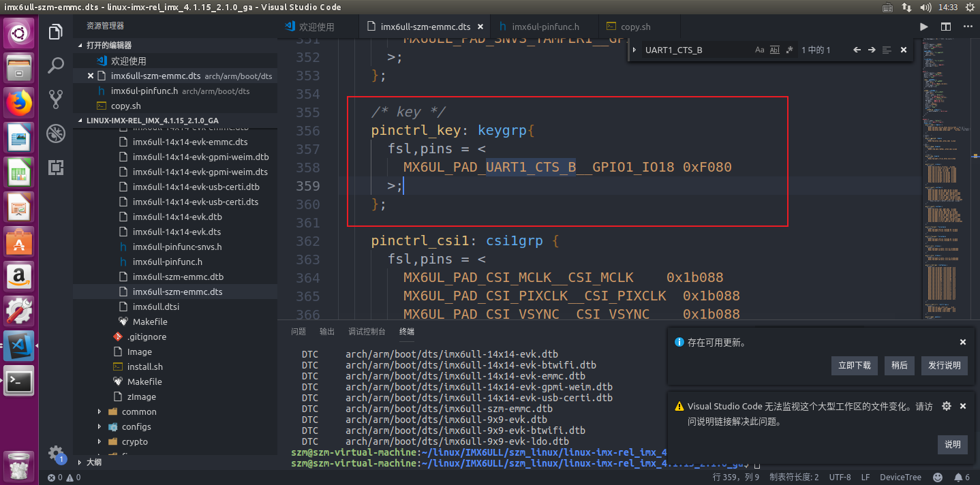
Task: Click the 发行说明 button
Action: [945, 365]
